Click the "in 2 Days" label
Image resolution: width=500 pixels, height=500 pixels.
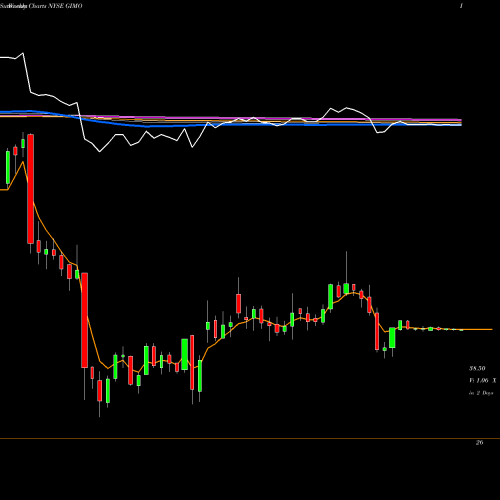coord(481,393)
